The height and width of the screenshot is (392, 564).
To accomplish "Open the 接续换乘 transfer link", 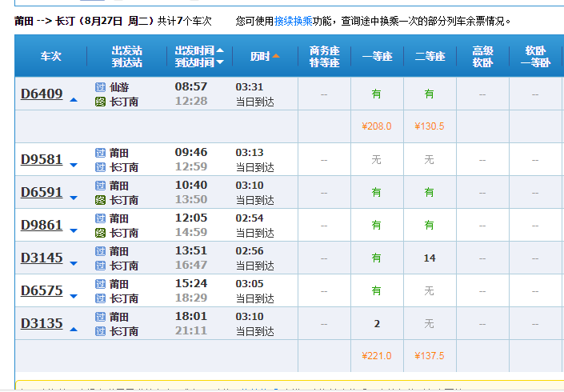I will click(294, 22).
